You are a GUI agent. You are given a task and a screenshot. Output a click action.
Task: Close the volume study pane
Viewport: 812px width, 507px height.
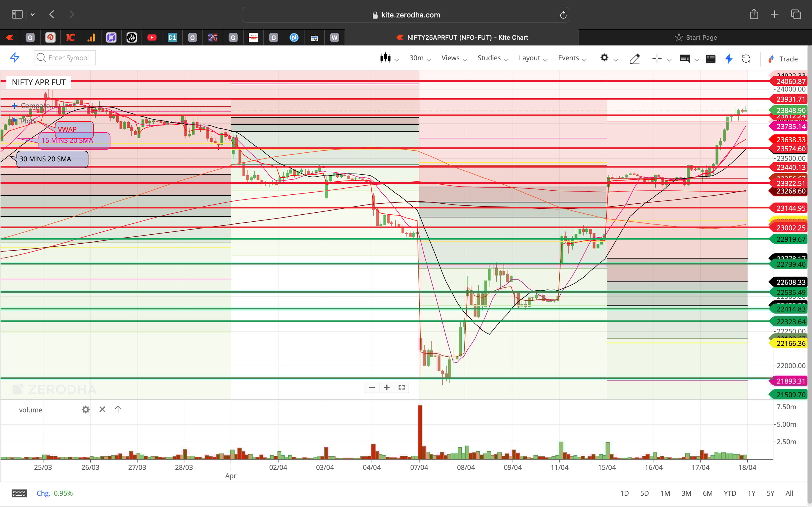(x=102, y=409)
